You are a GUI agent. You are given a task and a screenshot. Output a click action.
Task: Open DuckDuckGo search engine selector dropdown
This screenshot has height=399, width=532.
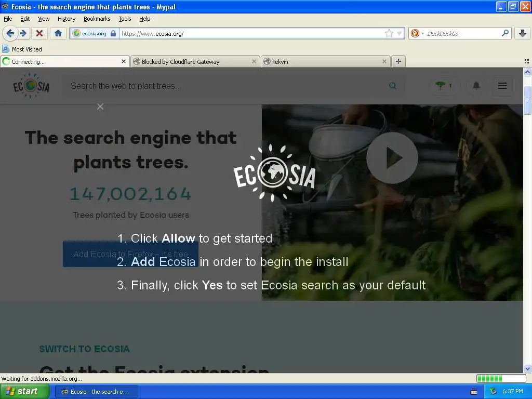(417, 34)
